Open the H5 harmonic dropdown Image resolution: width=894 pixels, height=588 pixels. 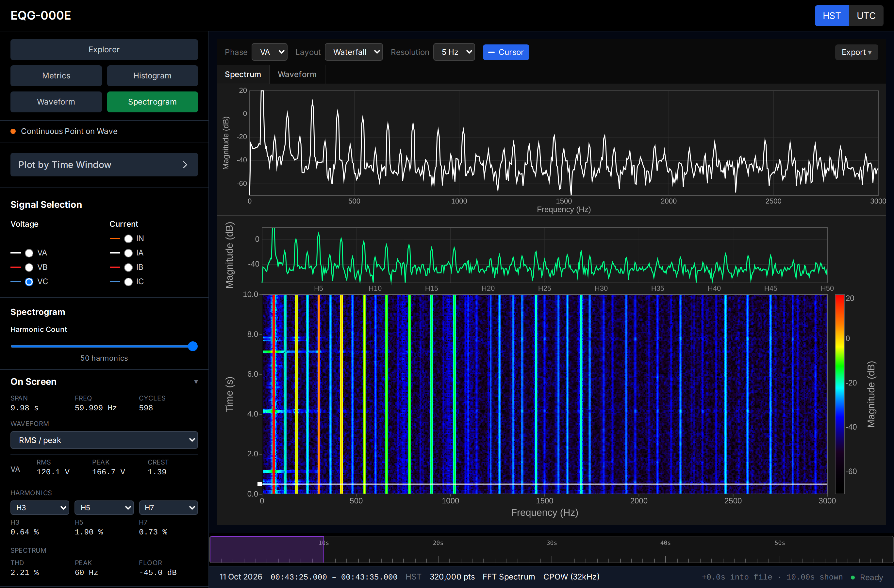104,507
